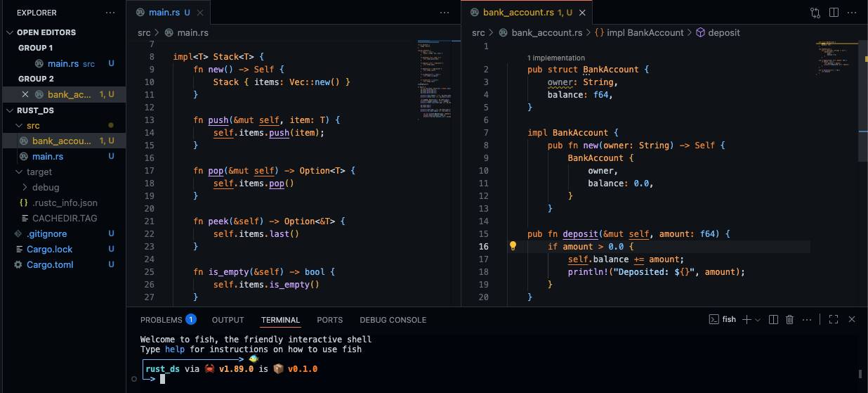The height and width of the screenshot is (393, 868).
Task: Open the Cargo.toml file
Action: (x=63, y=264)
